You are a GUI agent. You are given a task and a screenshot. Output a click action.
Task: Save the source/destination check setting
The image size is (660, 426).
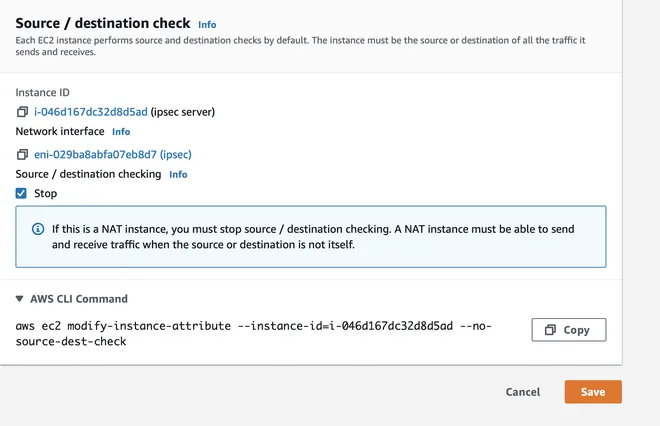[593, 392]
